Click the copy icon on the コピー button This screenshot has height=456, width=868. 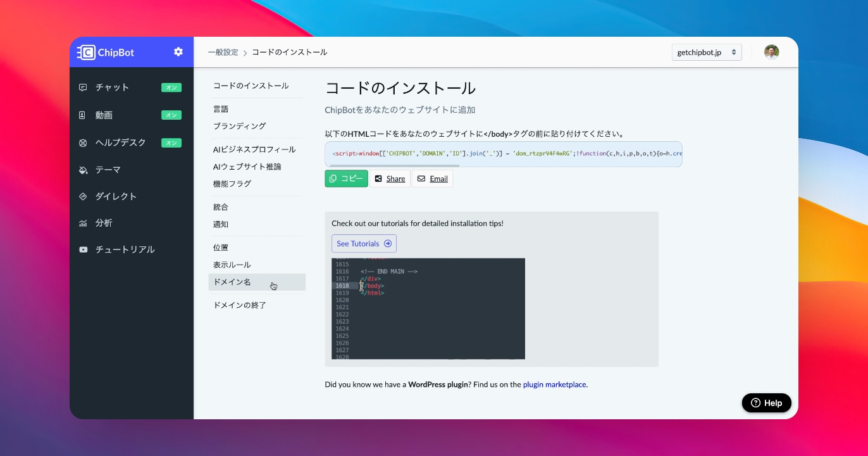click(x=333, y=179)
